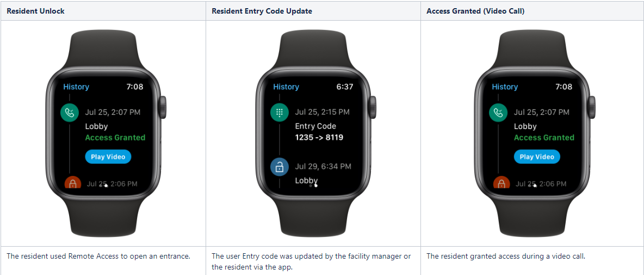Click the 1235 -> 8119 entry code text
The image size is (644, 275).
[319, 138]
